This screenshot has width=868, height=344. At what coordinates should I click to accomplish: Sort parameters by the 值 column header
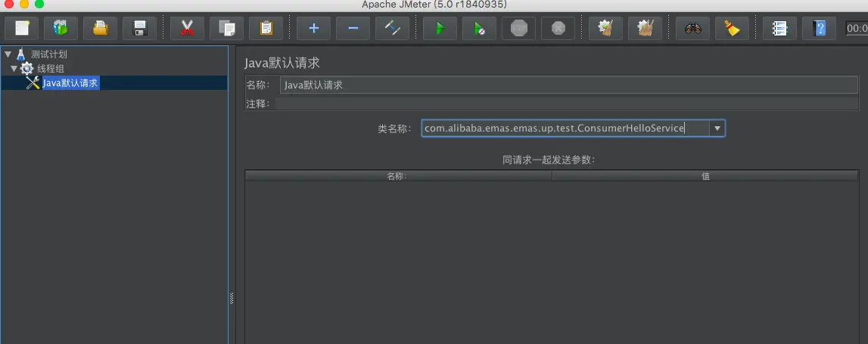pyautogui.click(x=705, y=176)
